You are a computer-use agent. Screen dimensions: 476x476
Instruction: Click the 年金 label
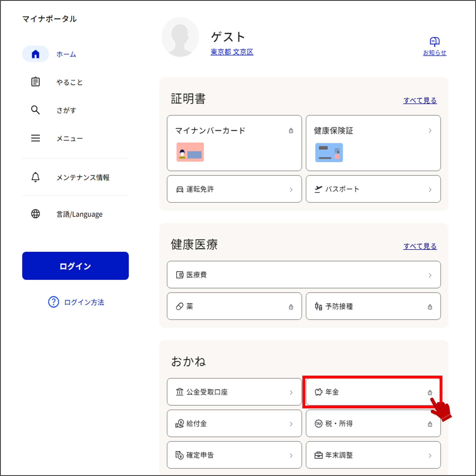pyautogui.click(x=332, y=392)
